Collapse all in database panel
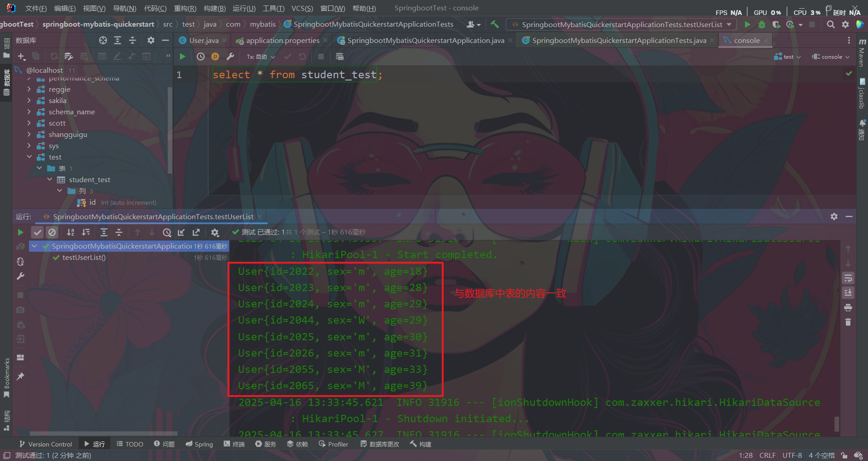 tap(132, 40)
